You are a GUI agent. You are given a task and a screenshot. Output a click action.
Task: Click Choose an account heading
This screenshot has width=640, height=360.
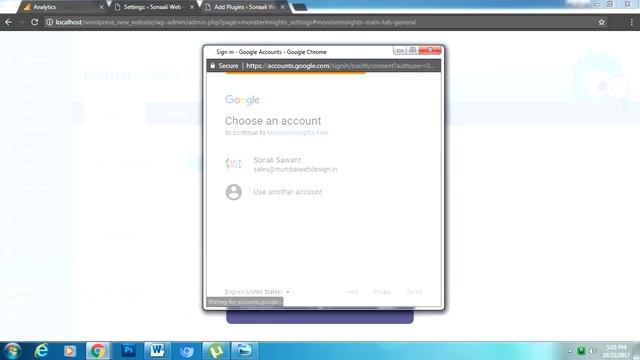tap(273, 121)
